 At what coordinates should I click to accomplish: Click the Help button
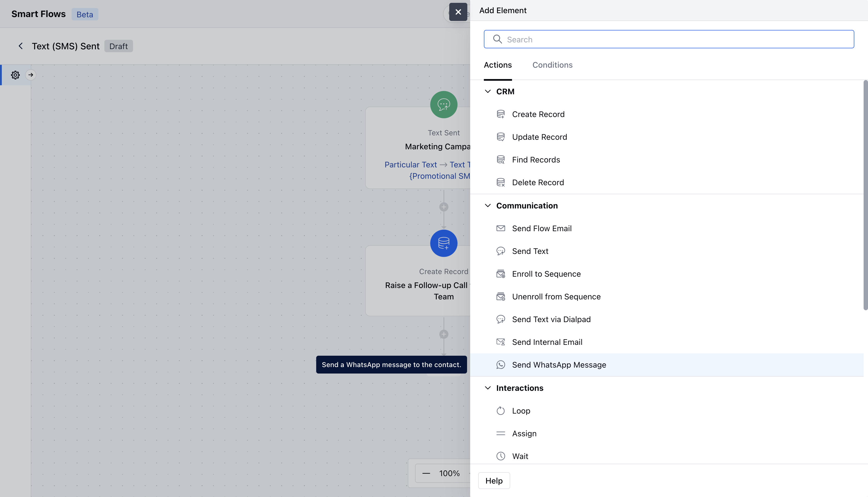coord(494,481)
